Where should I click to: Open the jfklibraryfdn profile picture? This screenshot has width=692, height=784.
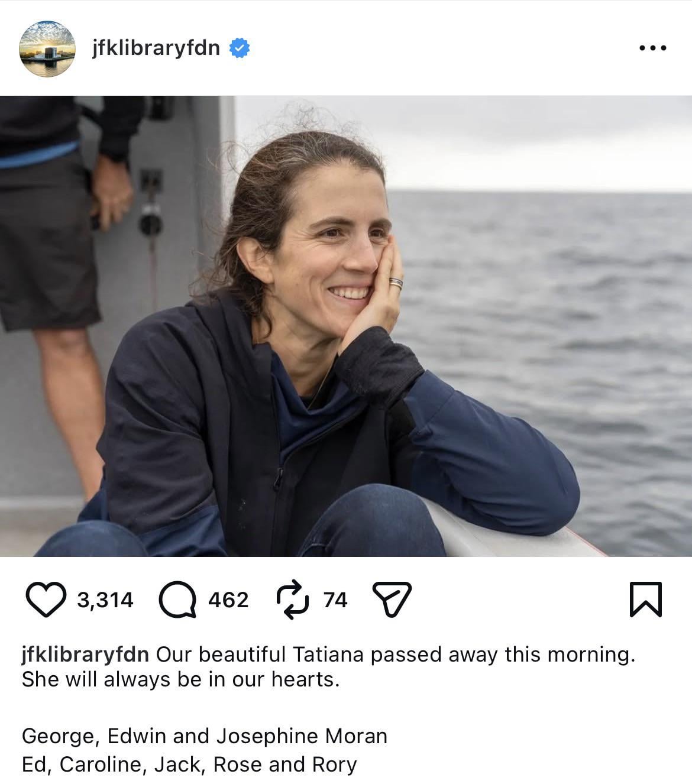[x=47, y=48]
